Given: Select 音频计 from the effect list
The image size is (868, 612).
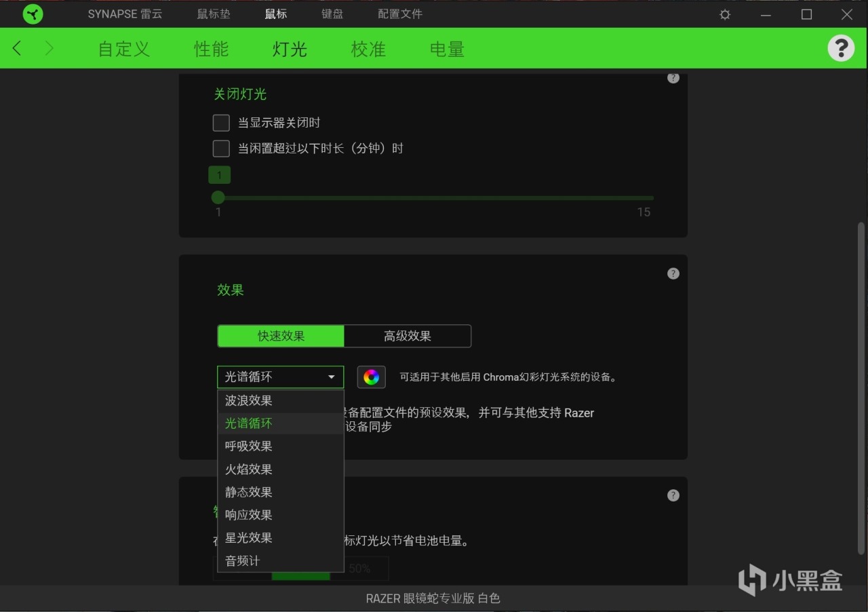Looking at the screenshot, I should click(x=281, y=560).
